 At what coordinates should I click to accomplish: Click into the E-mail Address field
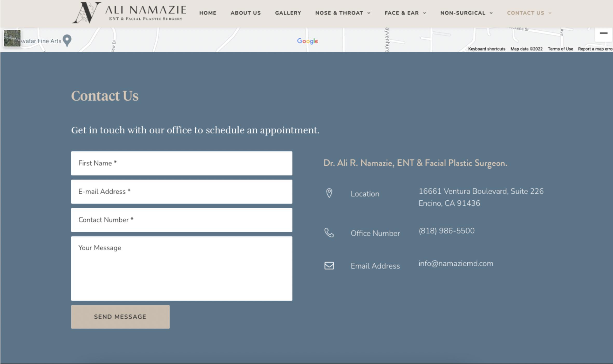182,192
